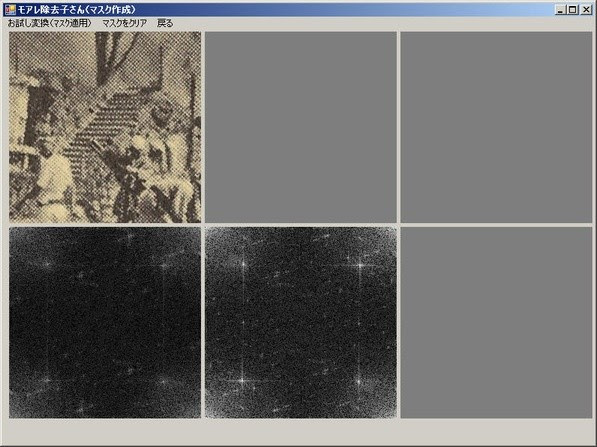Select the empty gray panel at top right
Image resolution: width=597 pixels, height=447 pixels.
[496, 127]
